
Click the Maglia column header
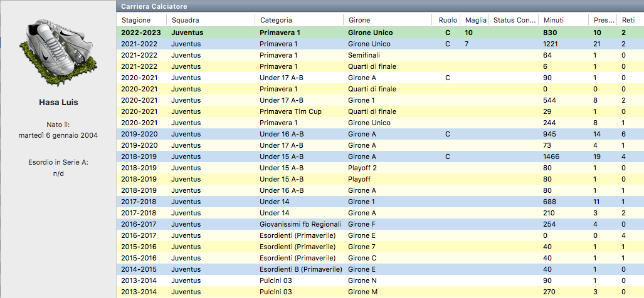point(475,20)
